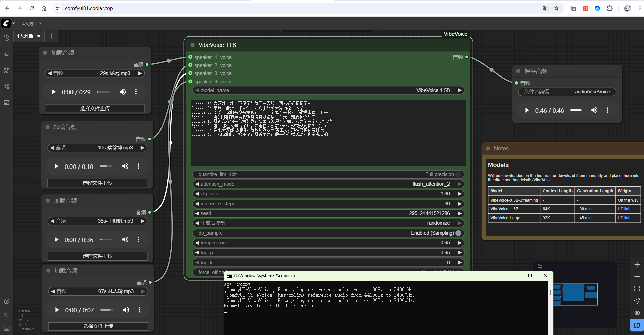Toggle the minimap button

637,325
